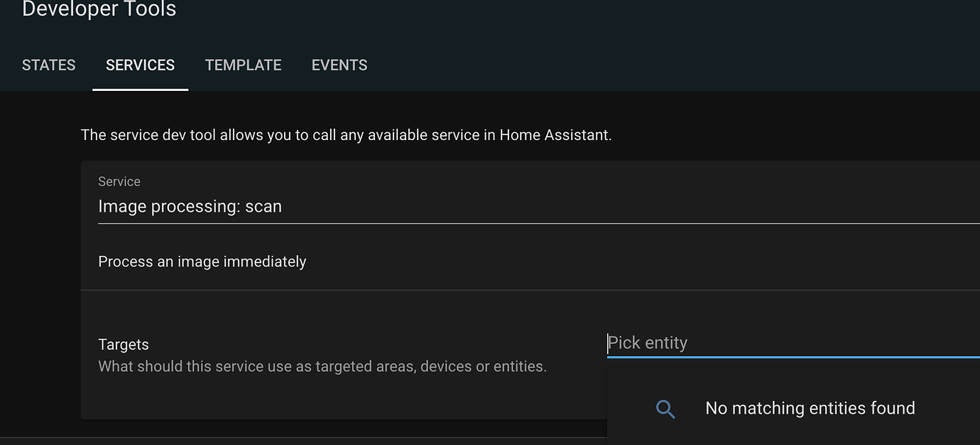Click 'Process an image immediately' description
The width and height of the screenshot is (980, 445).
[x=202, y=262]
